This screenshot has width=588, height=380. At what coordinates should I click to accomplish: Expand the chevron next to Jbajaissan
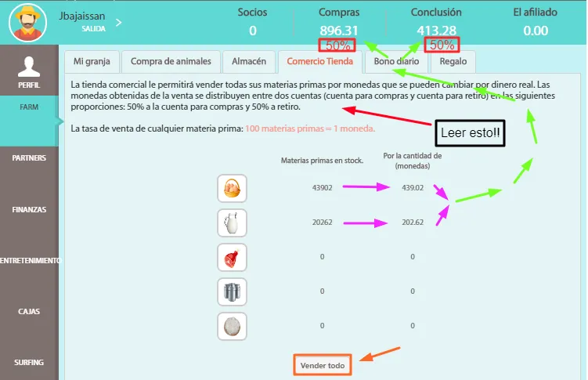119,23
